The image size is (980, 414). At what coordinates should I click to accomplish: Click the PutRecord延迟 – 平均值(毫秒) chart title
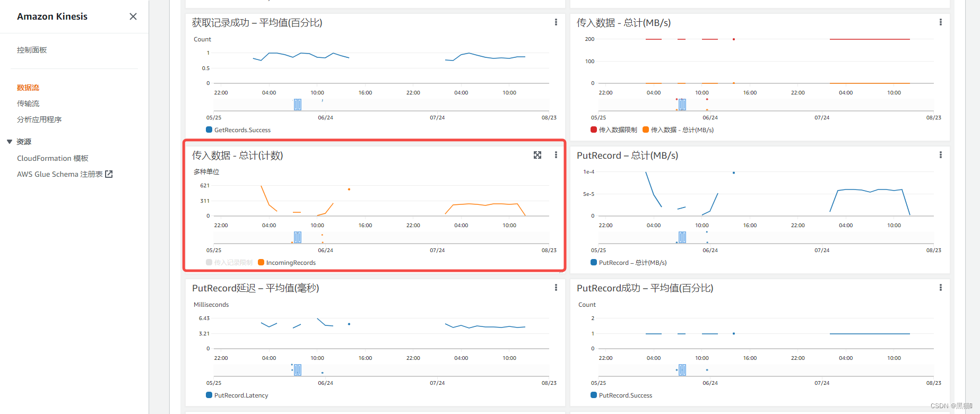click(x=256, y=288)
